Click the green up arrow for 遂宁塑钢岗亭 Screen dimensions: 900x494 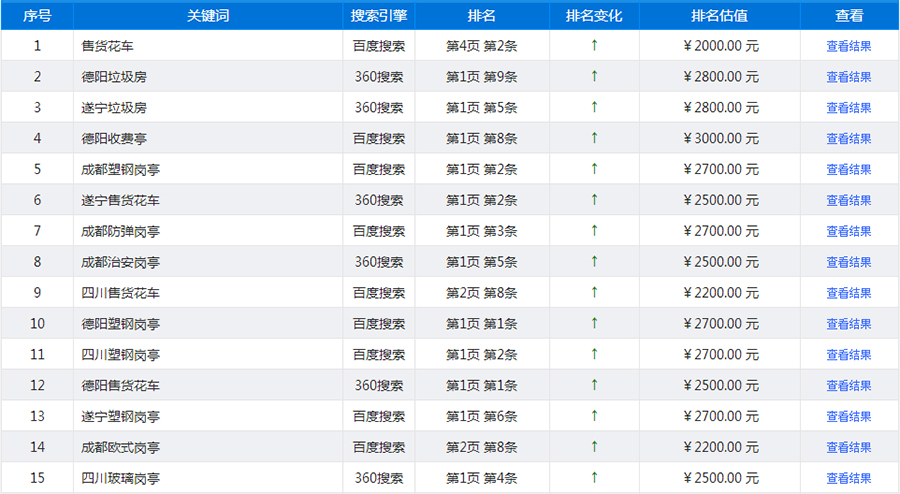(x=594, y=416)
